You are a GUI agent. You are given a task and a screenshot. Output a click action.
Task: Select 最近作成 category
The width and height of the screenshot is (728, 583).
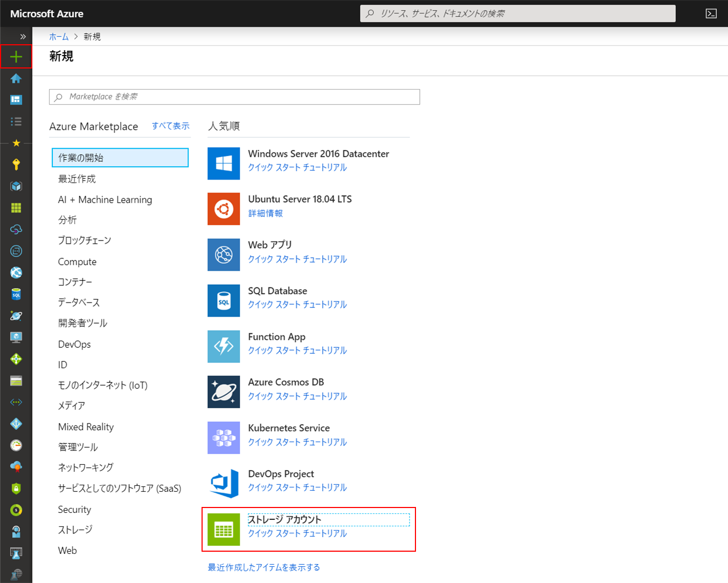(77, 179)
